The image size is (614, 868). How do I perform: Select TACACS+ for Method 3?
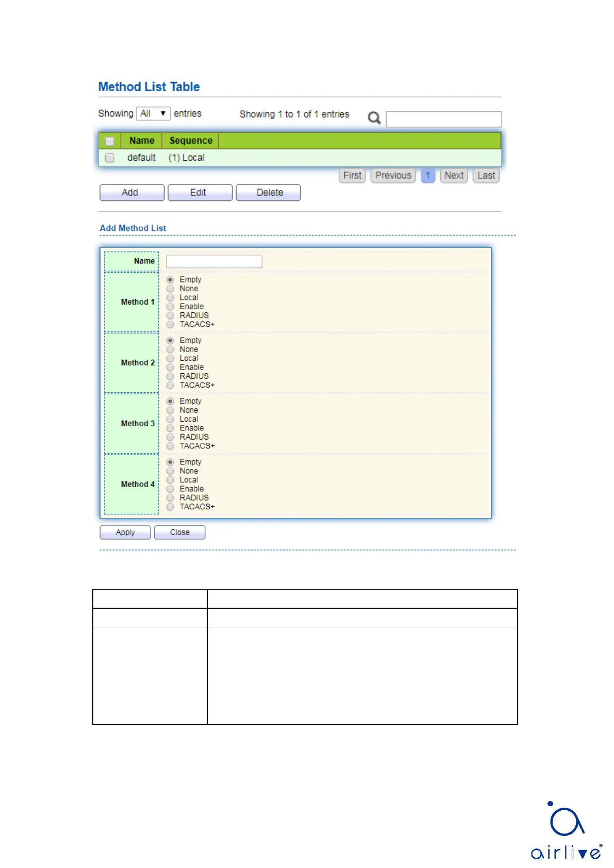click(170, 446)
